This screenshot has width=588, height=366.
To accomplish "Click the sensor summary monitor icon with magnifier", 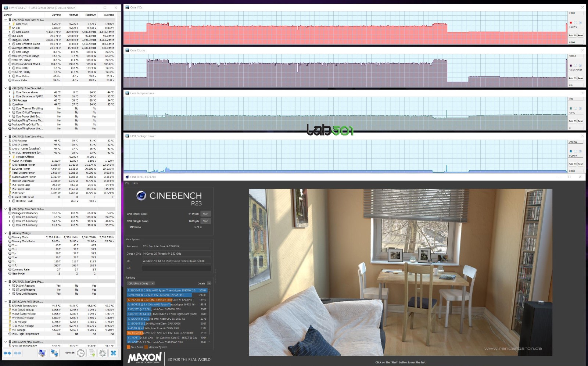I will (42, 353).
